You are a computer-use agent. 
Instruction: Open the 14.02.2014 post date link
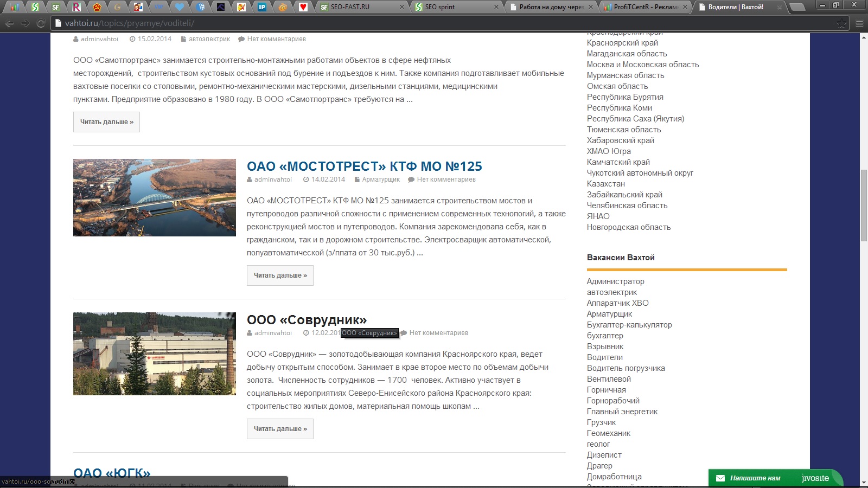328,179
